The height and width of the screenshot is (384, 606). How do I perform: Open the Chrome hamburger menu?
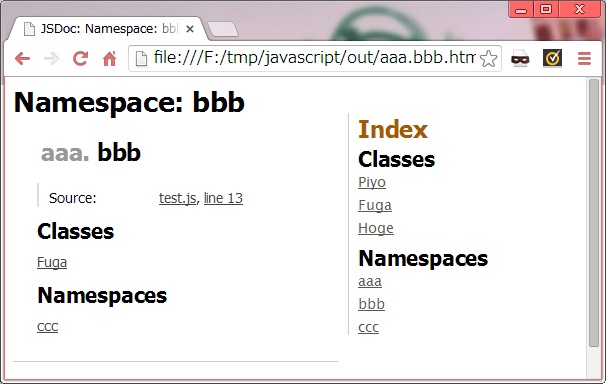coord(584,59)
